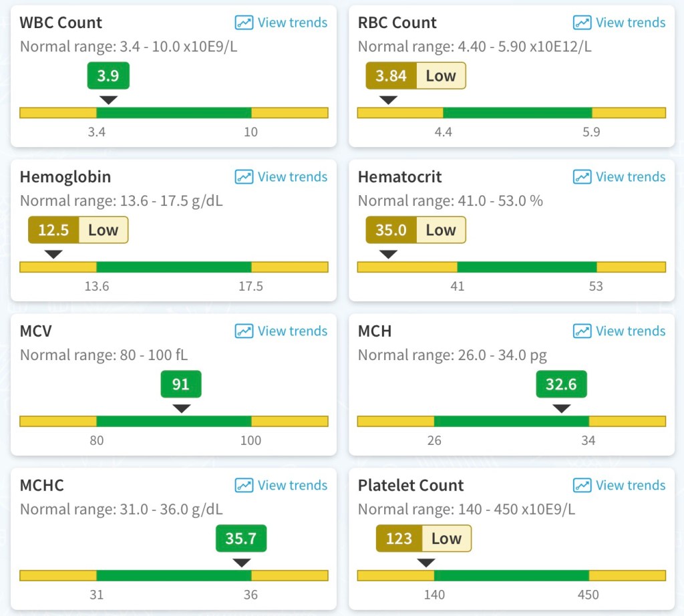Open View trends text for MCHC

click(293, 486)
